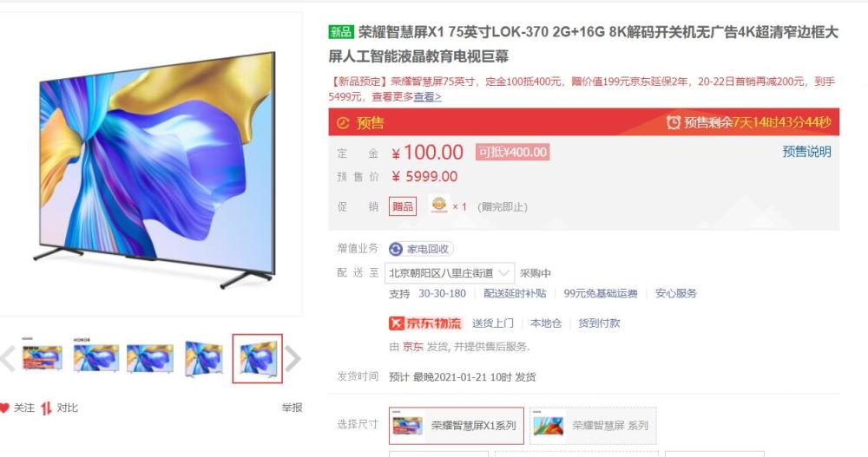
Task: Click the 30-30-180 support link
Action: click(442, 294)
